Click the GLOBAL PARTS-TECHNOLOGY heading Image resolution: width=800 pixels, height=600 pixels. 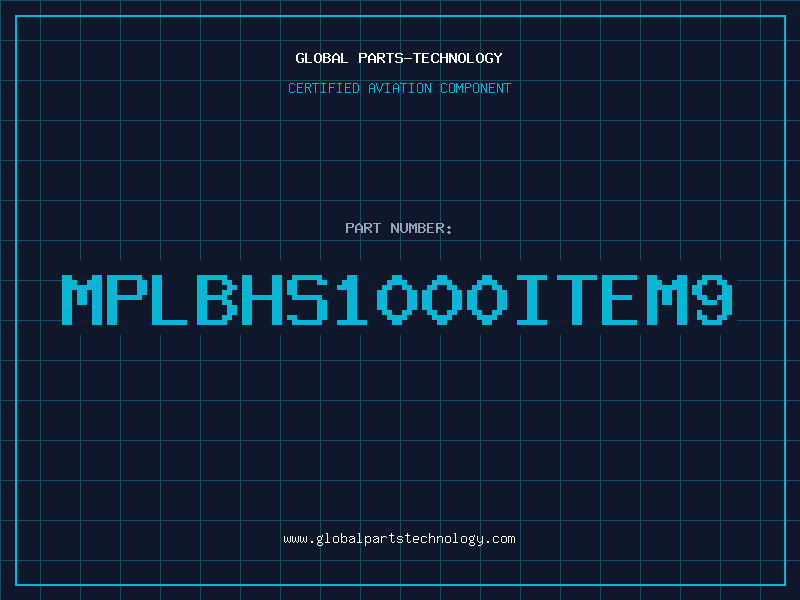click(399, 58)
